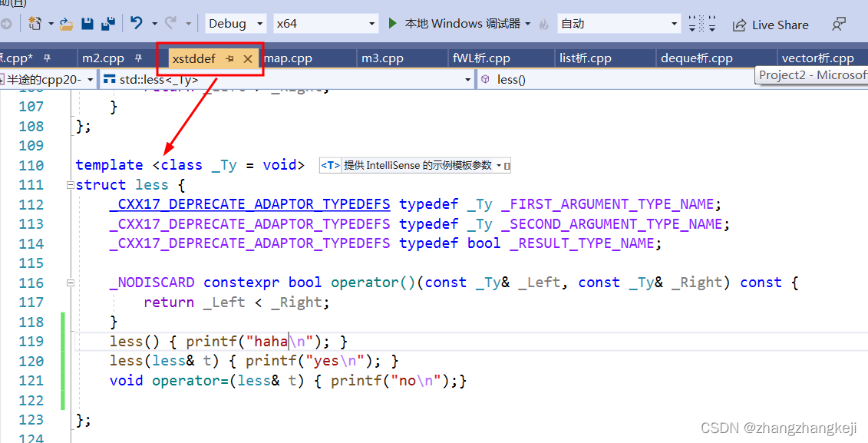This screenshot has width=868, height=443.
Task: Click the operator= text on line 121
Action: (190, 380)
